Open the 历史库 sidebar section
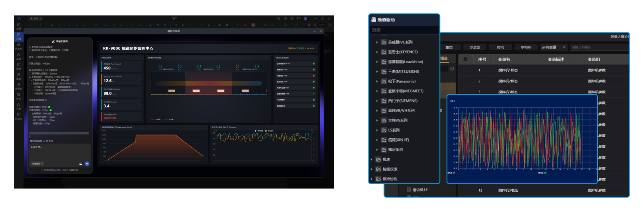The width and height of the screenshot is (644, 211). (19, 46)
